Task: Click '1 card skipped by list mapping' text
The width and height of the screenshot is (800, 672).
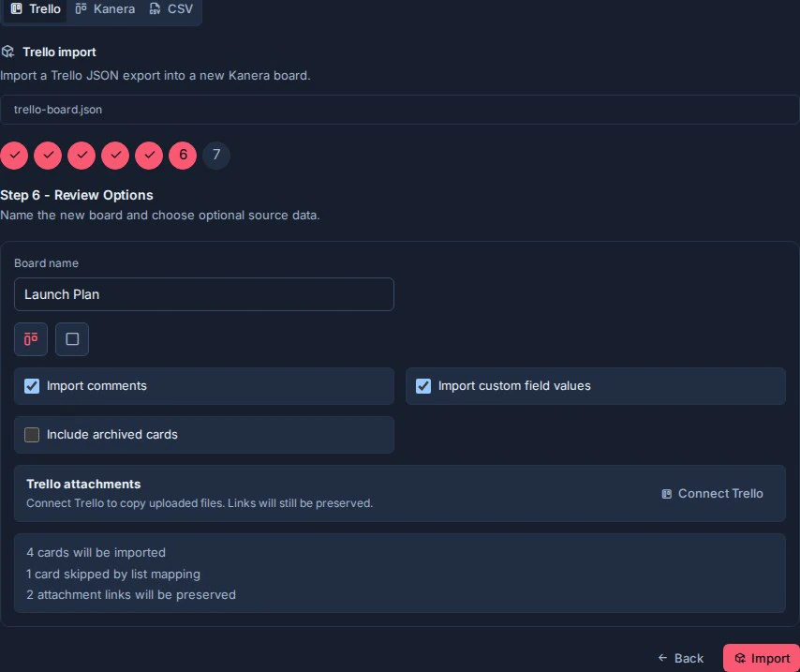Action: click(113, 574)
